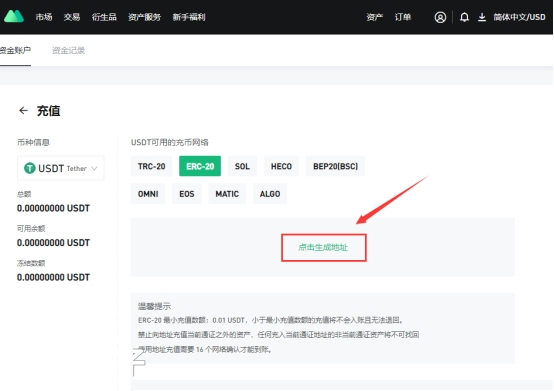Select the SOL deposit network
The width and height of the screenshot is (554, 391).
(242, 166)
